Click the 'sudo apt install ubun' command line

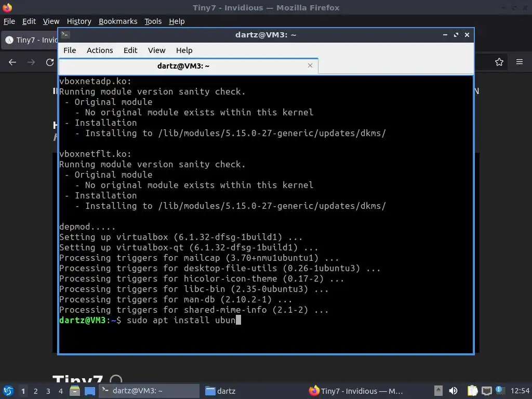click(x=181, y=320)
